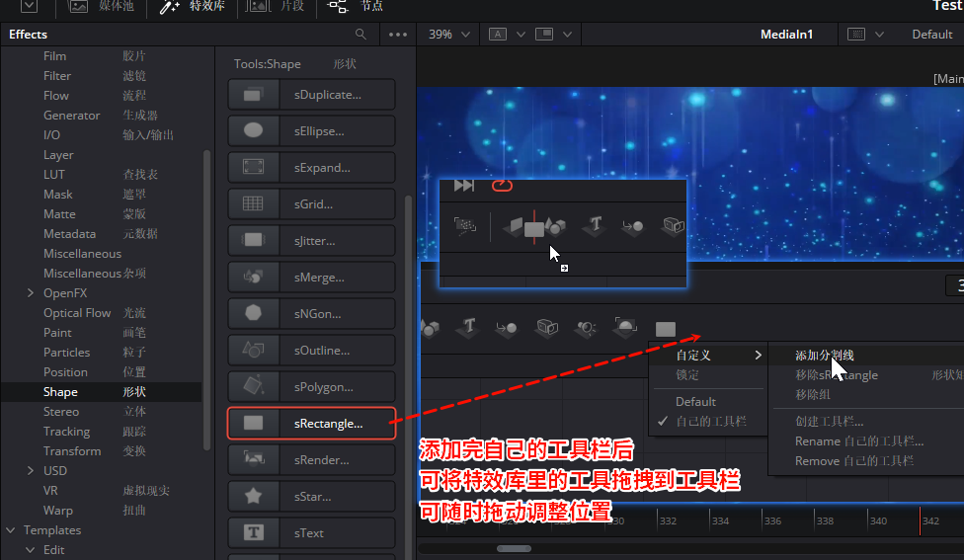This screenshot has width=964, height=560.
Task: Collapse the Edit tree node under Templates
Action: pos(30,550)
